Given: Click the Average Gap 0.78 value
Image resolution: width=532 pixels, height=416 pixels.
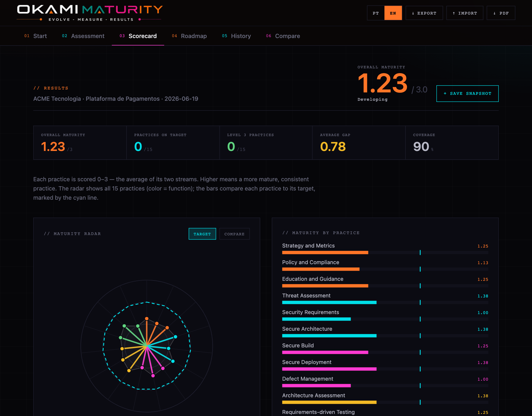Looking at the screenshot, I should tap(333, 146).
